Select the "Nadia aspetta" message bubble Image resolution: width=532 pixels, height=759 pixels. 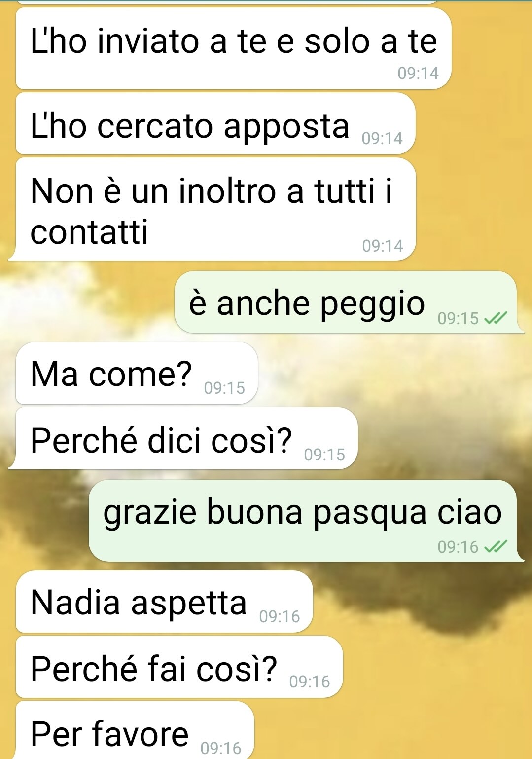coord(164,602)
